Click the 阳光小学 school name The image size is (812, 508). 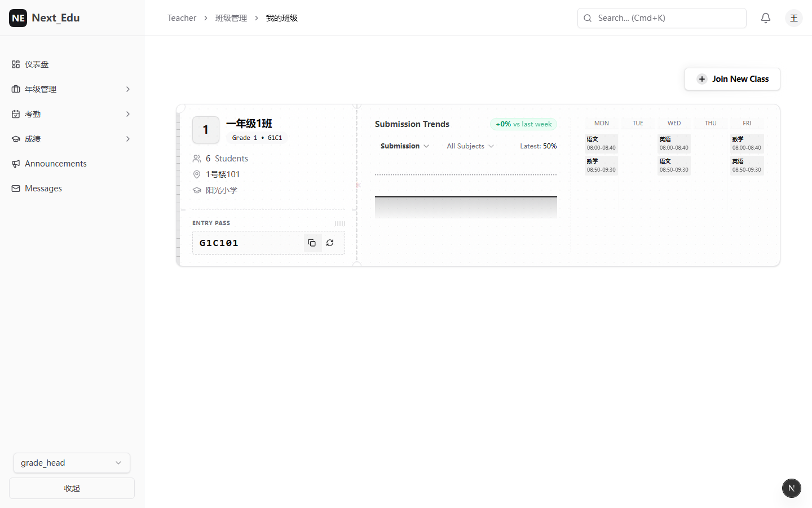(x=222, y=190)
